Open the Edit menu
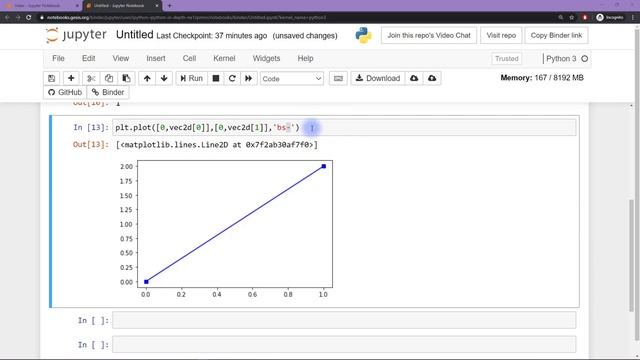 tap(89, 58)
